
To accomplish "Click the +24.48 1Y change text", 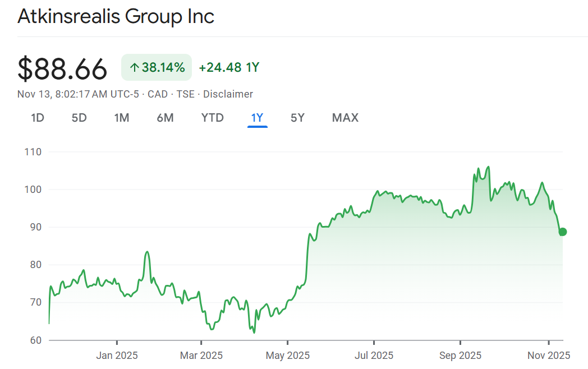I will (x=229, y=68).
